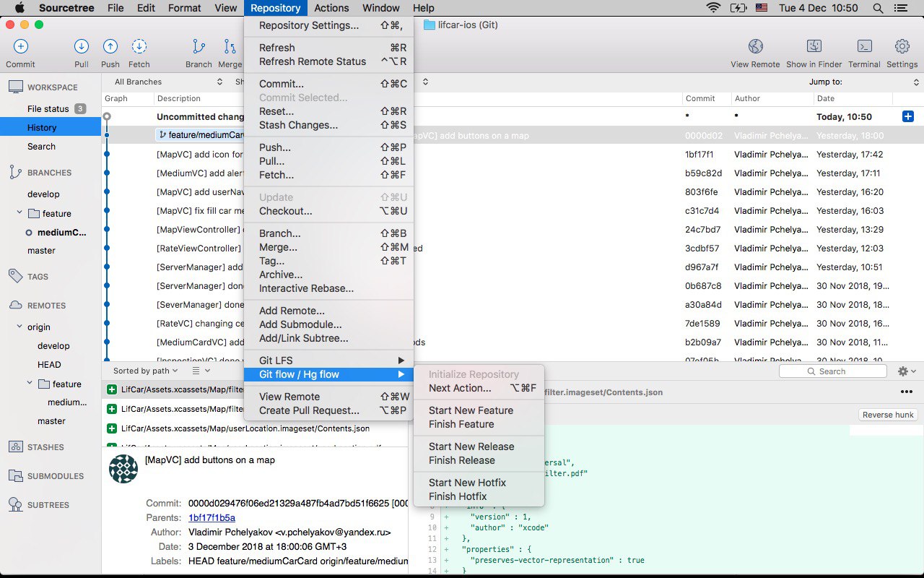Choose Interactive Rebase... menu item
This screenshot has width=924, height=578.
click(328, 288)
